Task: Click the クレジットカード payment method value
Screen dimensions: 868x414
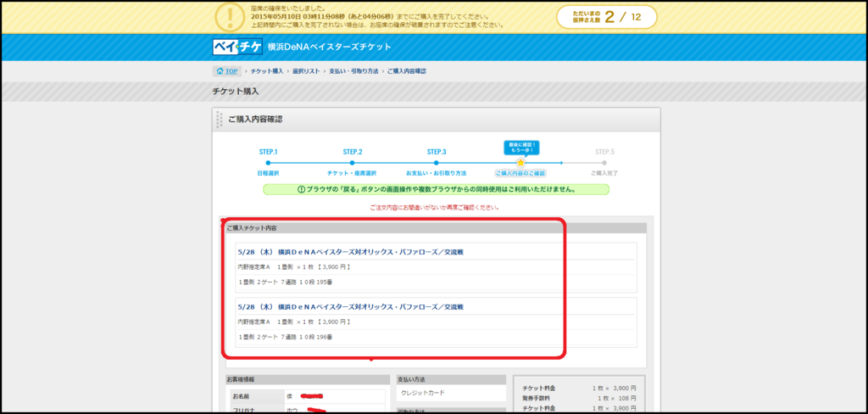Action: coord(423,393)
